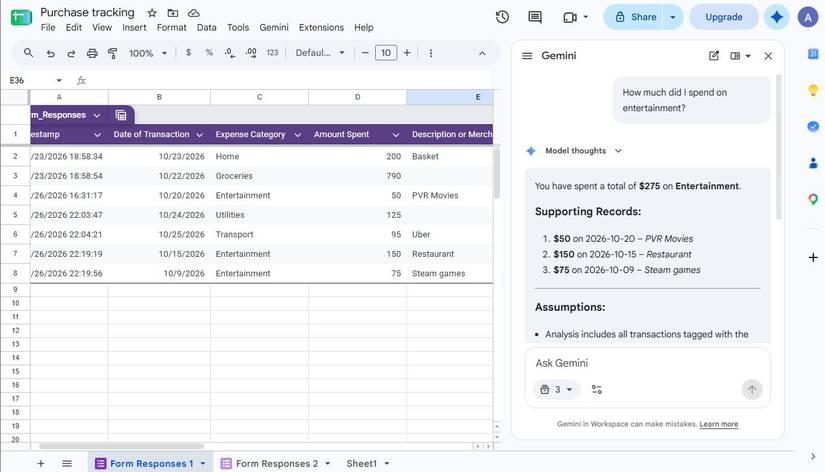825x472 pixels.
Task: Switch to Sheet1 tab
Action: click(x=361, y=464)
